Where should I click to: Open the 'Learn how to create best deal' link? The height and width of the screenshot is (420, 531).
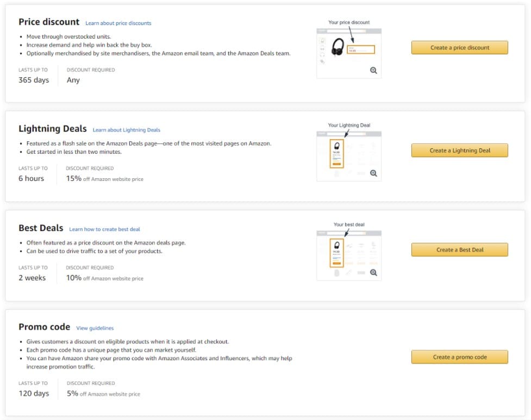(104, 229)
